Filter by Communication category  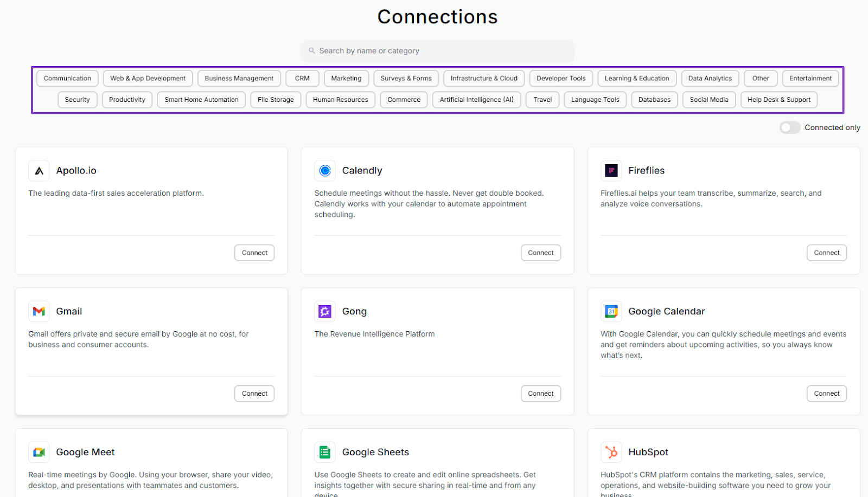[67, 79]
